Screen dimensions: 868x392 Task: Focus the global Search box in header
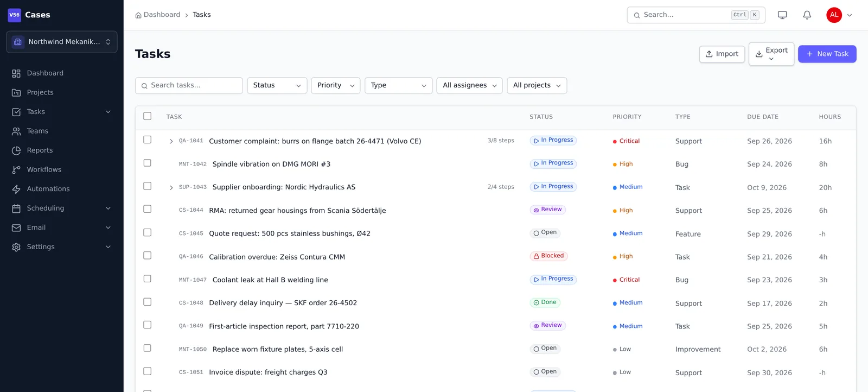696,15
